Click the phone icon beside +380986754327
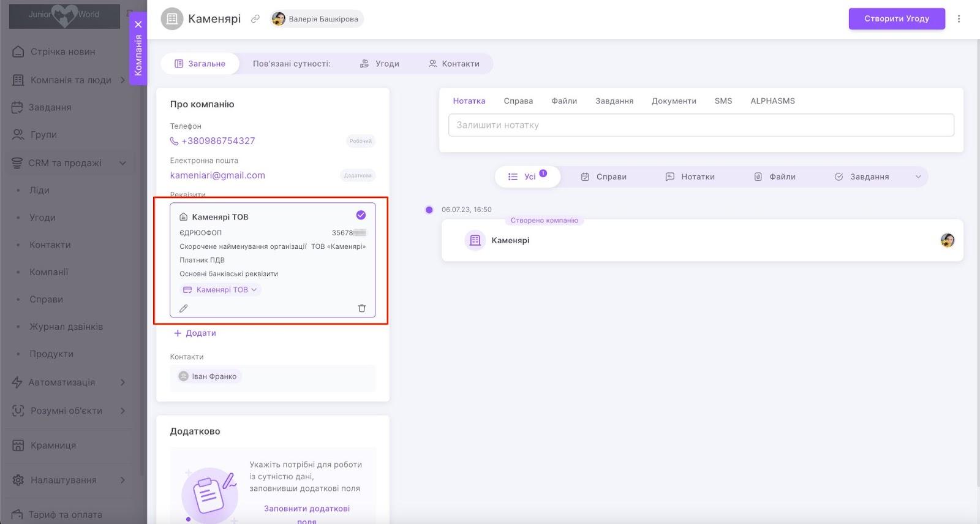 pos(174,141)
